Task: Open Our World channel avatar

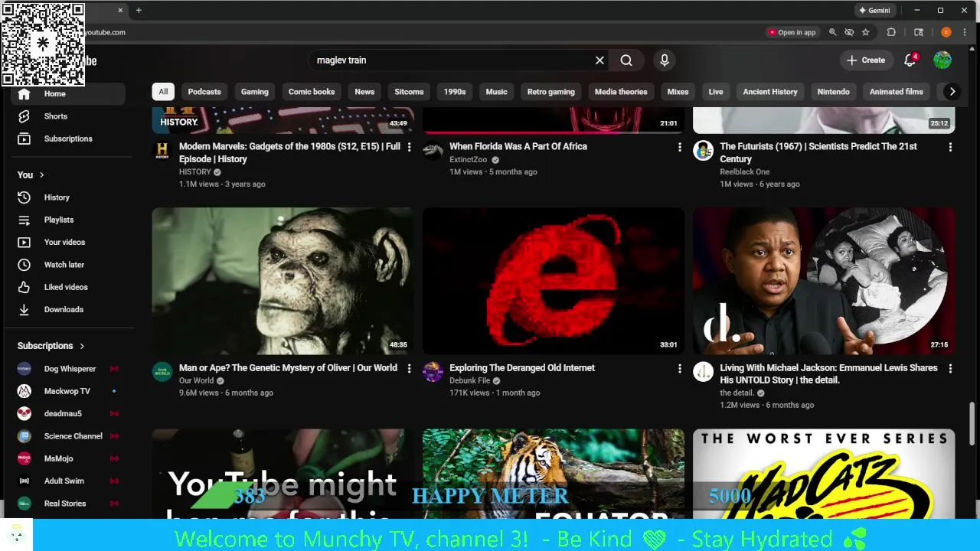Action: [x=162, y=372]
